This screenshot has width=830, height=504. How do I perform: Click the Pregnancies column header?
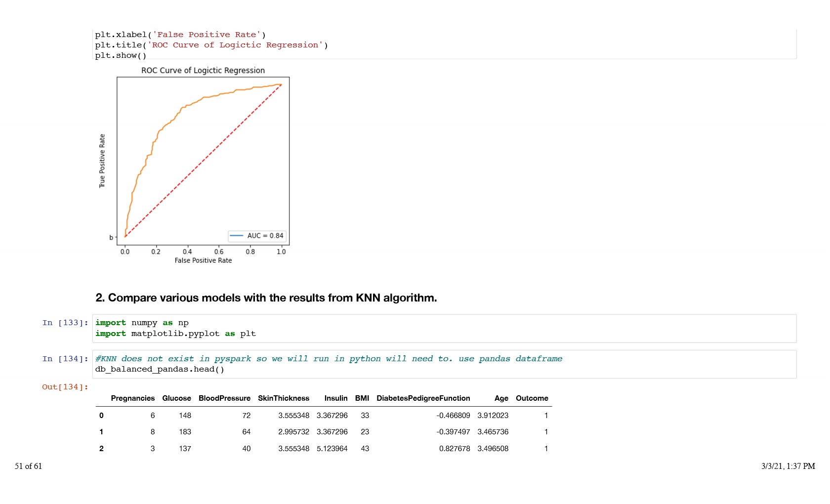point(132,398)
